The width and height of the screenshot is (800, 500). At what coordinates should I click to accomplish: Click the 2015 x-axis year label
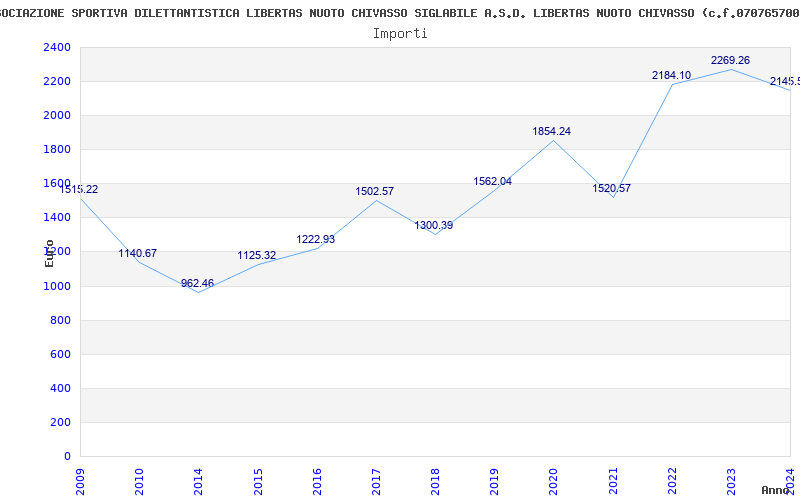[258, 482]
